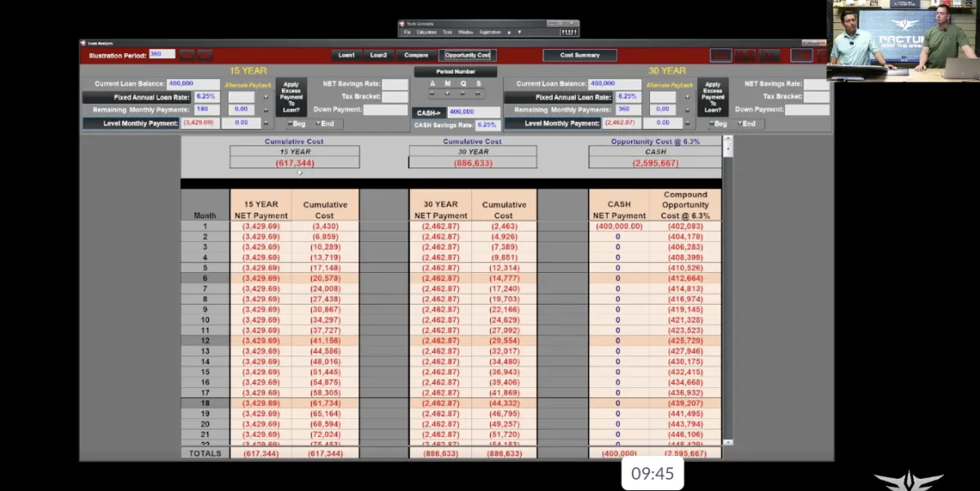Click 30 YEAR Level Monthly Payment button
The image size is (980, 491).
(552, 123)
